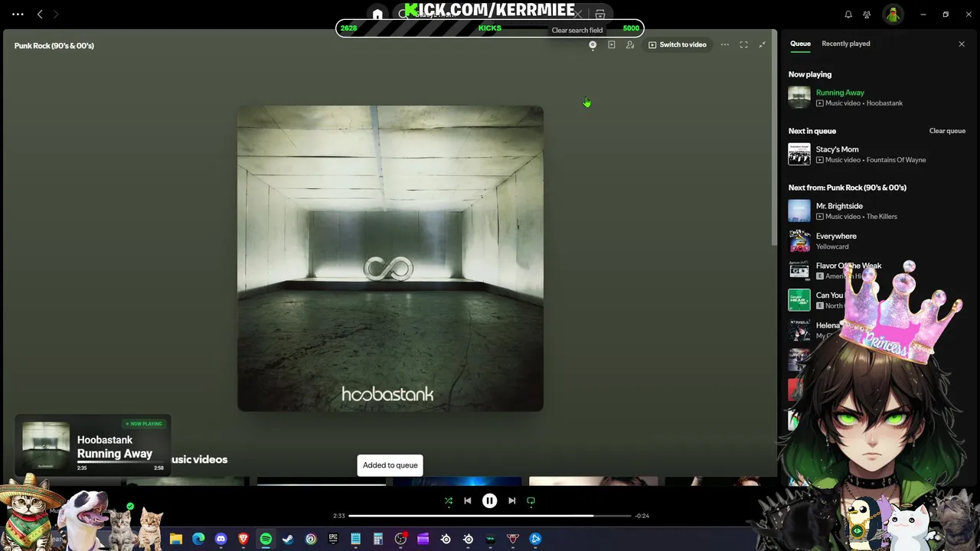Open Microsoft Edge from taskbar
The height and width of the screenshot is (551, 980).
click(198, 539)
